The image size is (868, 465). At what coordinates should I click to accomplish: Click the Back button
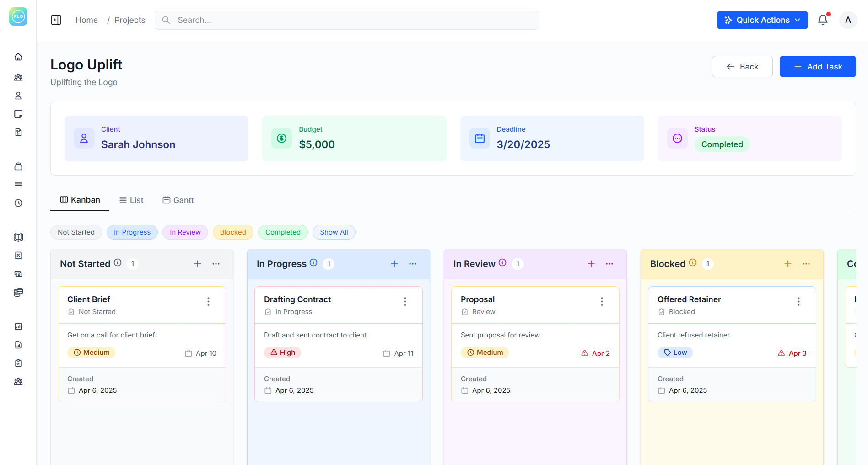click(x=742, y=67)
